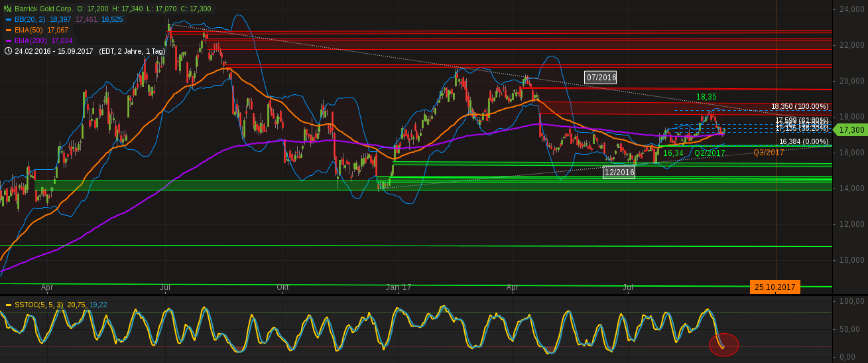The image size is (868, 363).
Task: Click the orange EMA(50) legend marker
Action: (7, 30)
